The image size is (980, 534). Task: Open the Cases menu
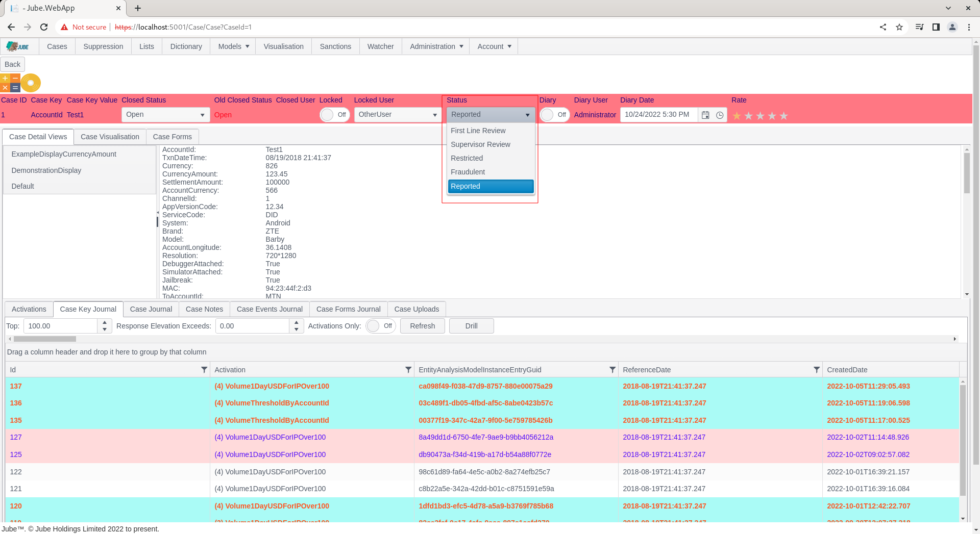tap(57, 46)
